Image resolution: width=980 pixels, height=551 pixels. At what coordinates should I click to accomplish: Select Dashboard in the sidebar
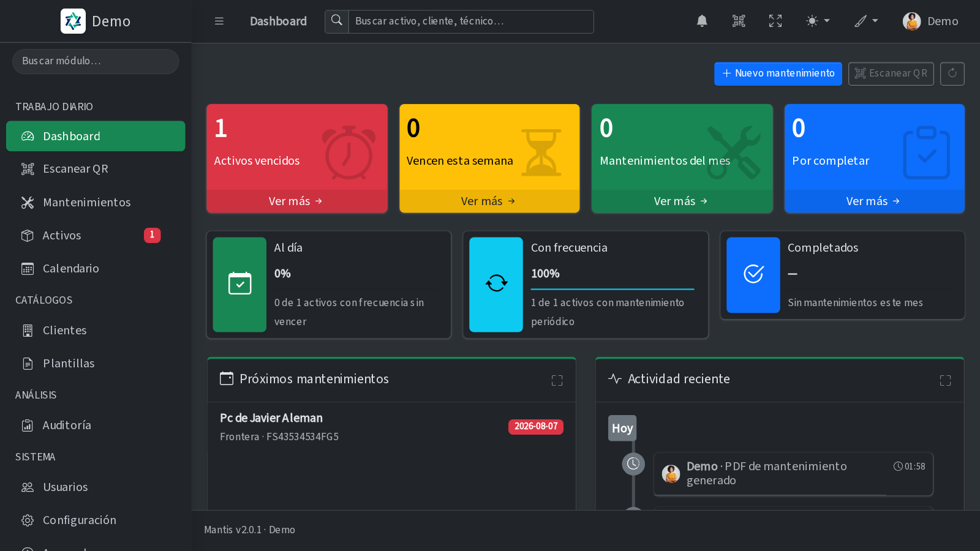[96, 136]
